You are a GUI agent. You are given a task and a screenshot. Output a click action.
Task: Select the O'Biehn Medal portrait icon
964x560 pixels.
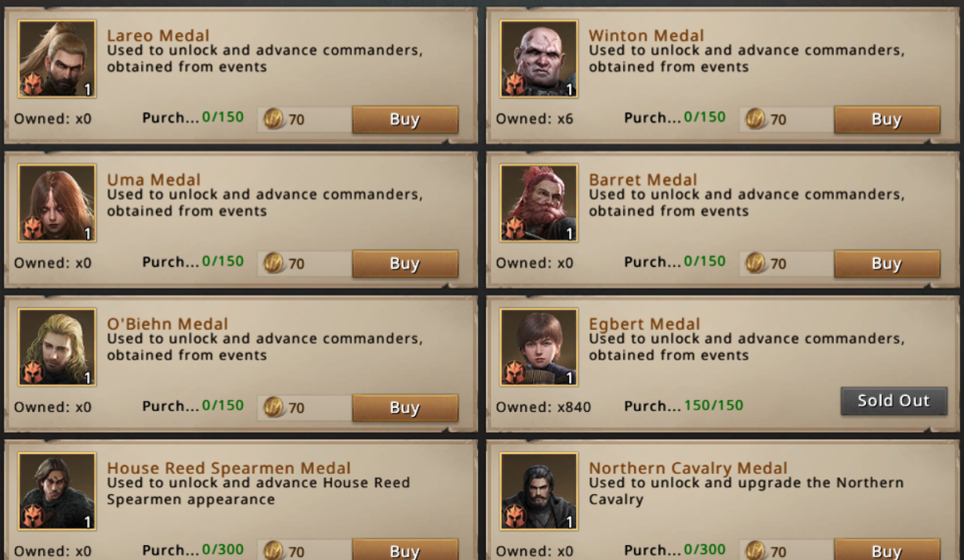[57, 347]
